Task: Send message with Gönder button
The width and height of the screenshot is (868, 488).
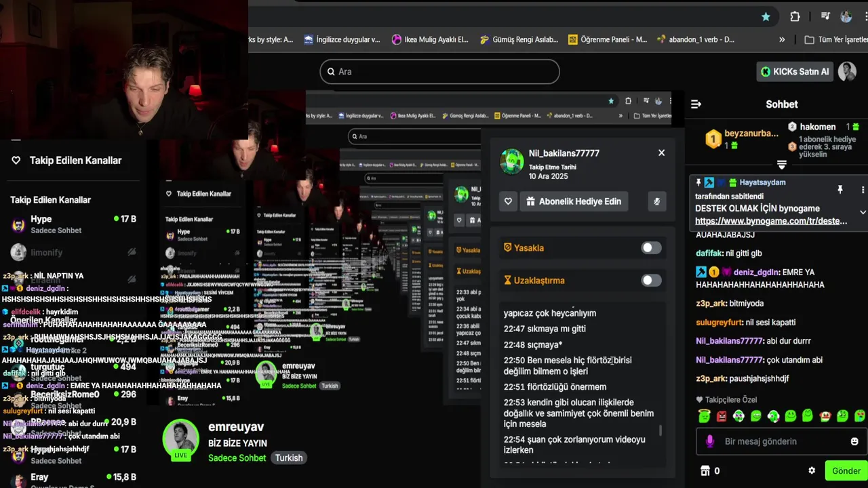Action: [x=846, y=470]
